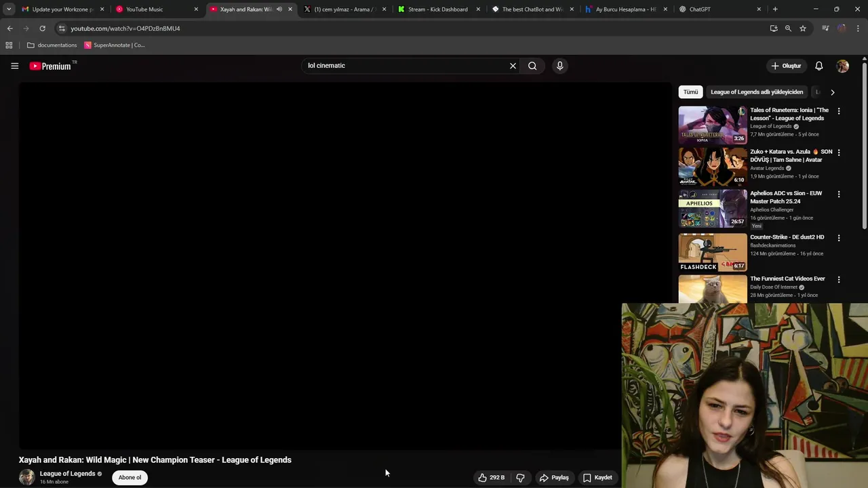View site information icon in address bar
The image size is (868, 488).
click(62, 28)
